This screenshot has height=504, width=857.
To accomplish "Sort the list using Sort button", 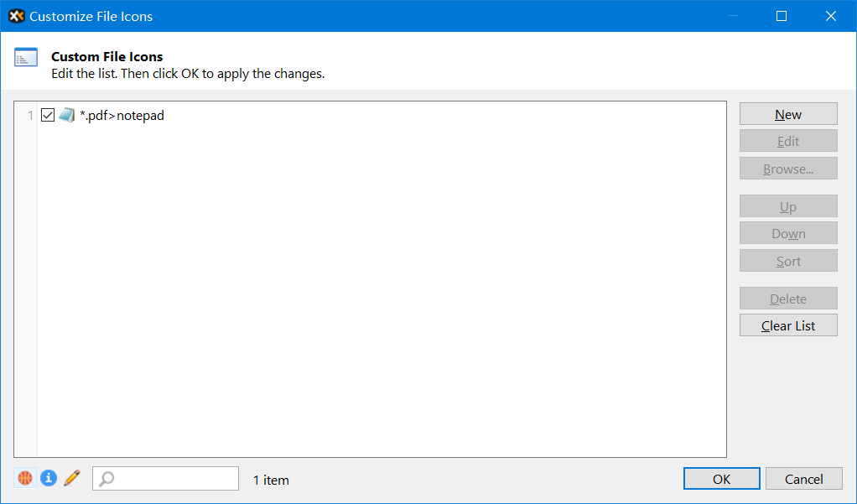I will [x=788, y=261].
